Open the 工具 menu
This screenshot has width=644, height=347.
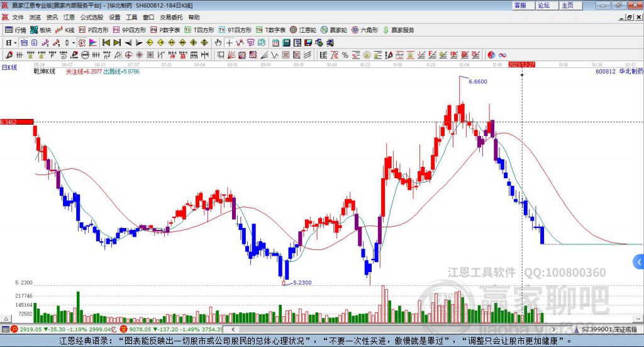point(131,17)
